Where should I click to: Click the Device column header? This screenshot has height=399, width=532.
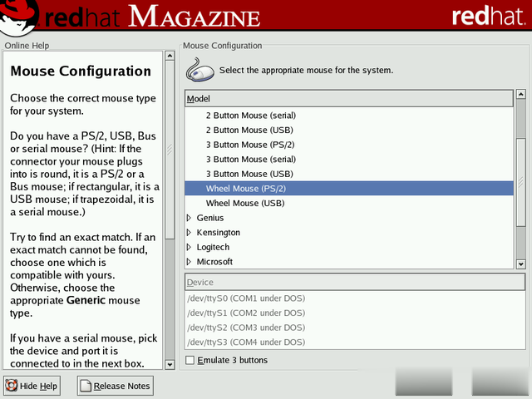(355, 282)
